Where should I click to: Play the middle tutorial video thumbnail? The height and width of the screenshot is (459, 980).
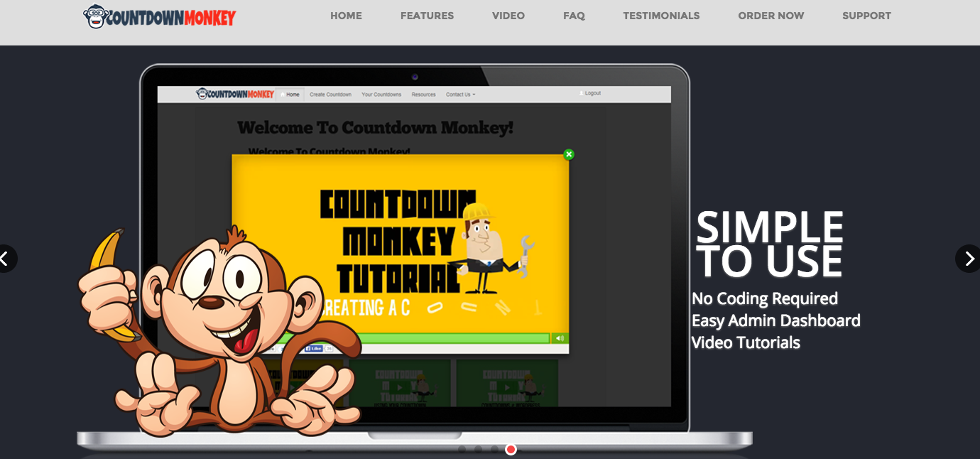point(401,383)
